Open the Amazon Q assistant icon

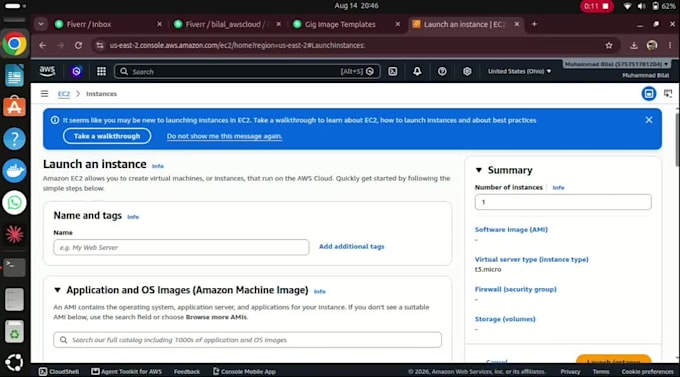pos(76,71)
